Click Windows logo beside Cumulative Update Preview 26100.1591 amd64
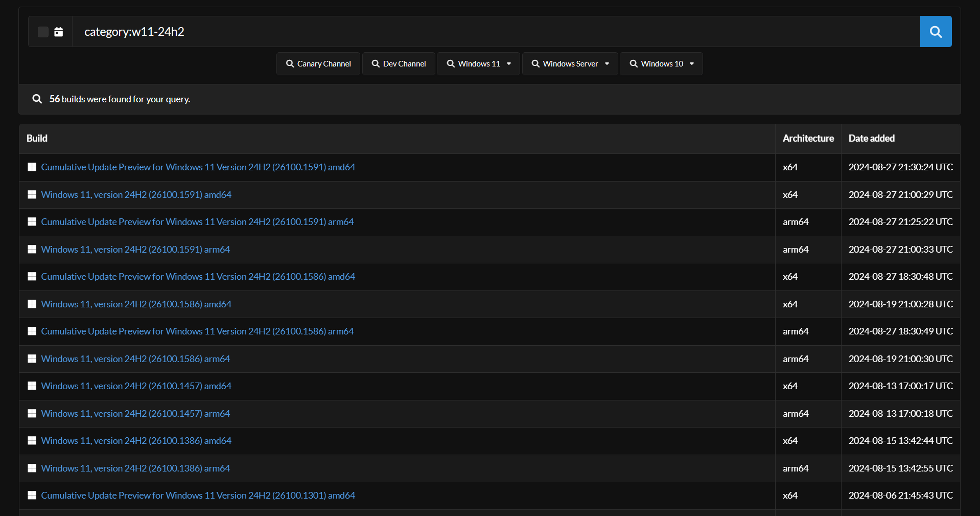This screenshot has height=516, width=980. pos(32,167)
